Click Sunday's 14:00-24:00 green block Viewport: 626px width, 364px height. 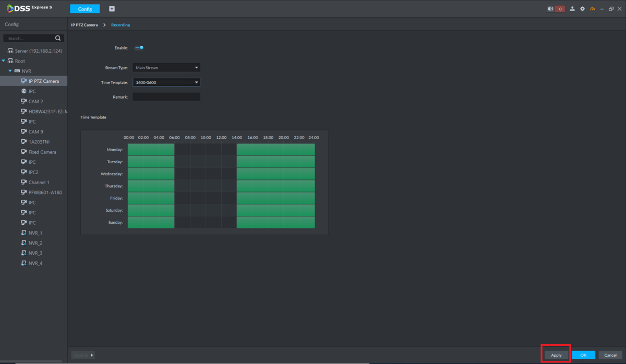276,222
